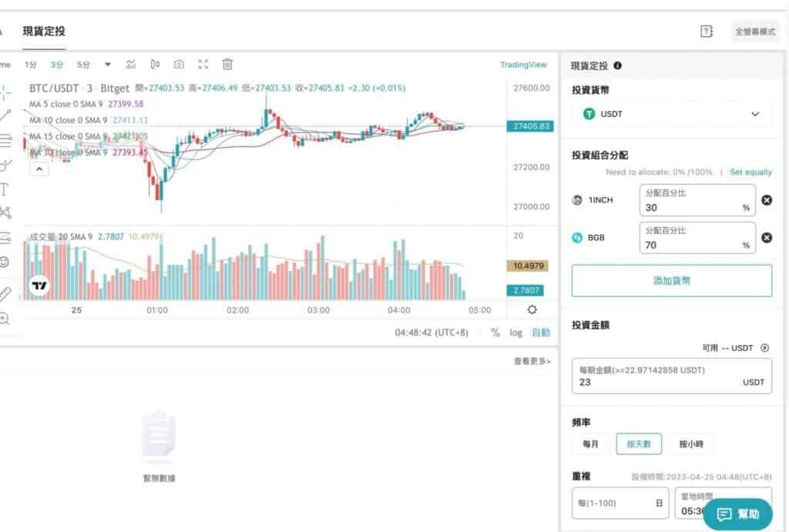
Task: Select the text drawing tool
Action: pos(5,189)
